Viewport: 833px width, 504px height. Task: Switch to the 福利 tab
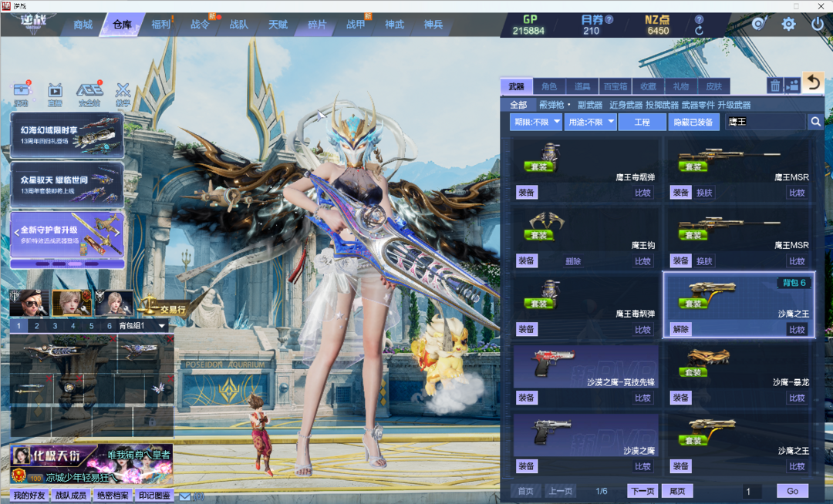coord(160,25)
